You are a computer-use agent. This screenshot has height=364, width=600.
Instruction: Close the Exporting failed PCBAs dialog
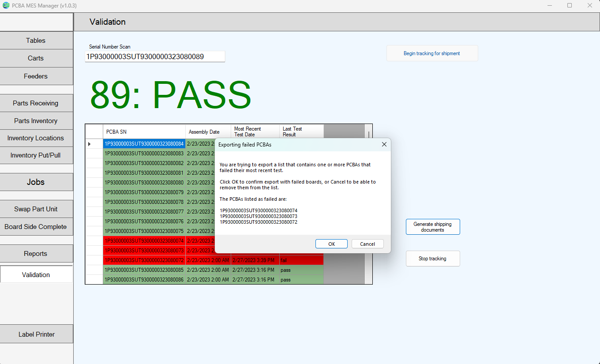point(384,144)
